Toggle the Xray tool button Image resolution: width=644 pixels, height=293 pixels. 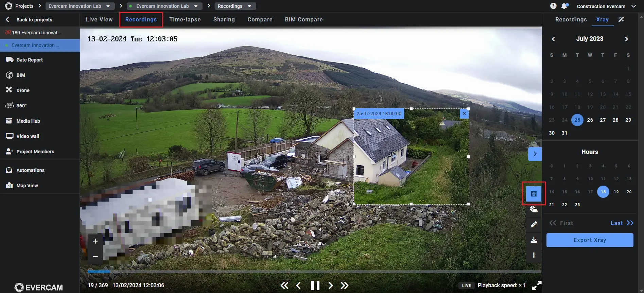click(534, 194)
